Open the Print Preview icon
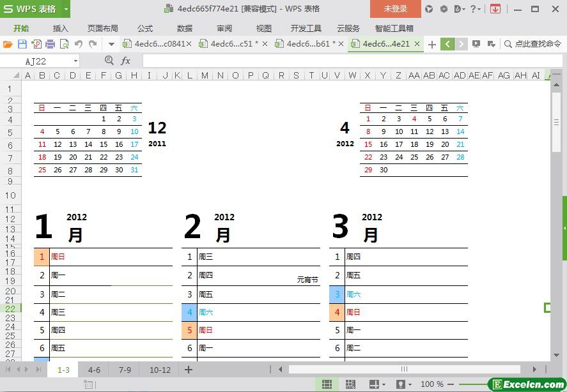 point(64,44)
